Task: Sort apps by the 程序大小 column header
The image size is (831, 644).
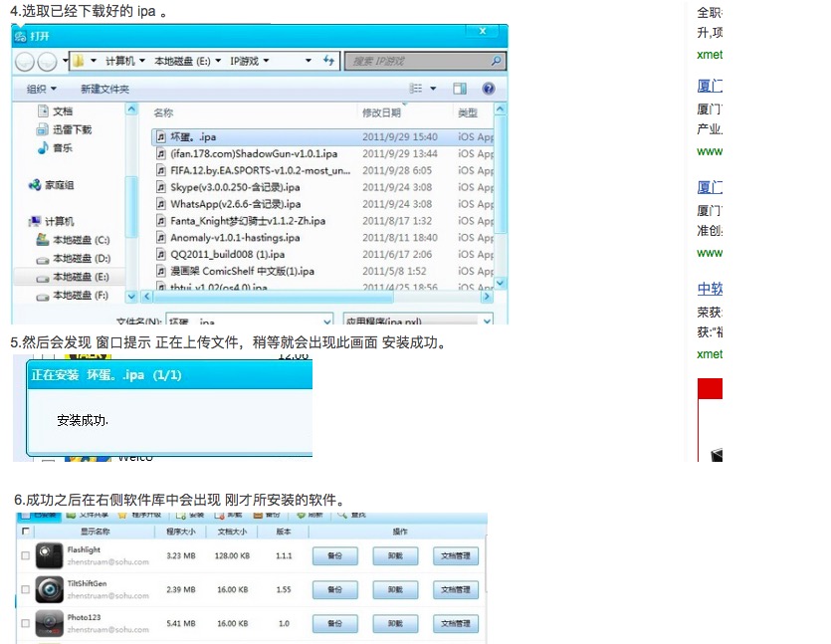Action: click(181, 532)
